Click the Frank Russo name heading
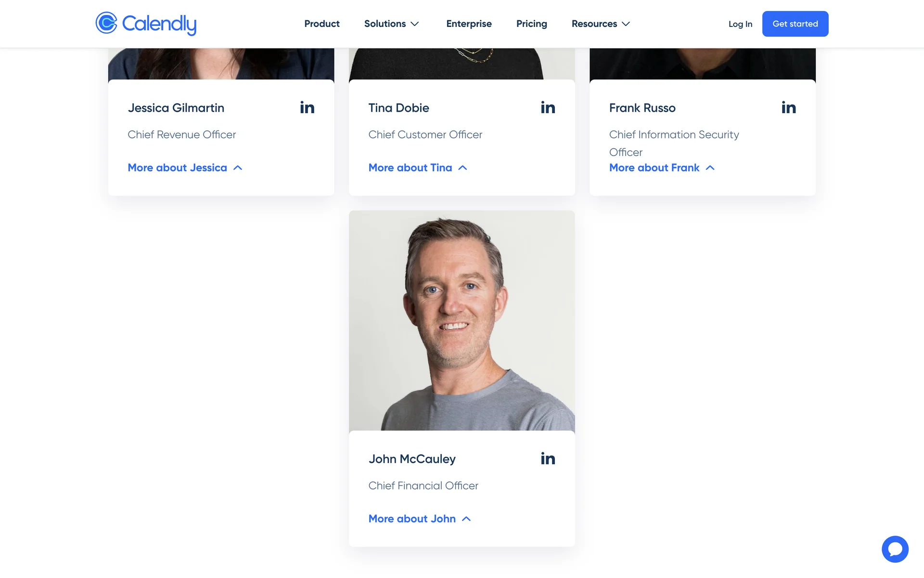Image resolution: width=924 pixels, height=578 pixels. (x=642, y=108)
